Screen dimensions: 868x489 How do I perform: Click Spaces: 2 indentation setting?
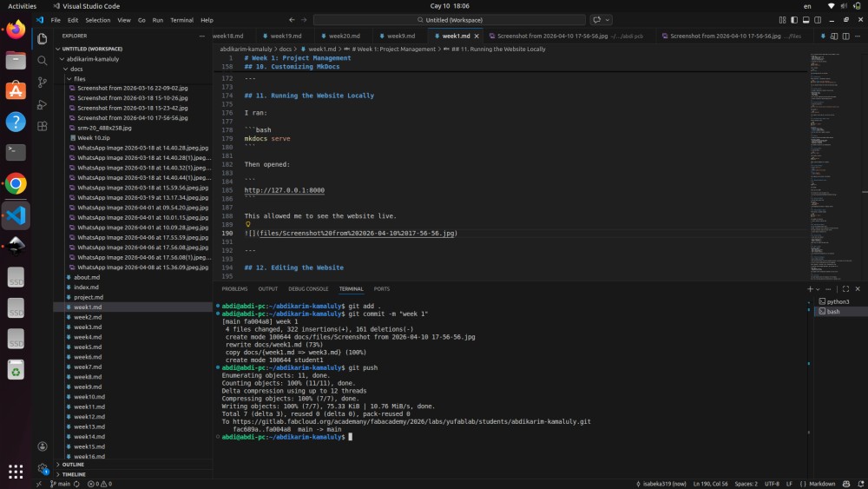[x=746, y=484]
